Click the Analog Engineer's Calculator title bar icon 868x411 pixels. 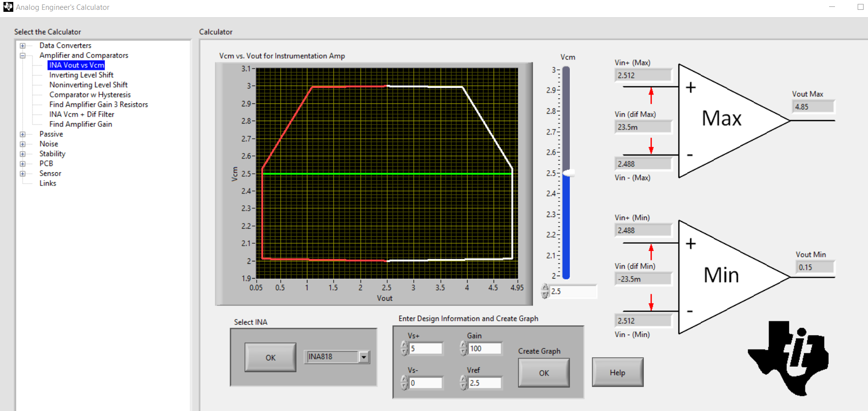pyautogui.click(x=8, y=7)
